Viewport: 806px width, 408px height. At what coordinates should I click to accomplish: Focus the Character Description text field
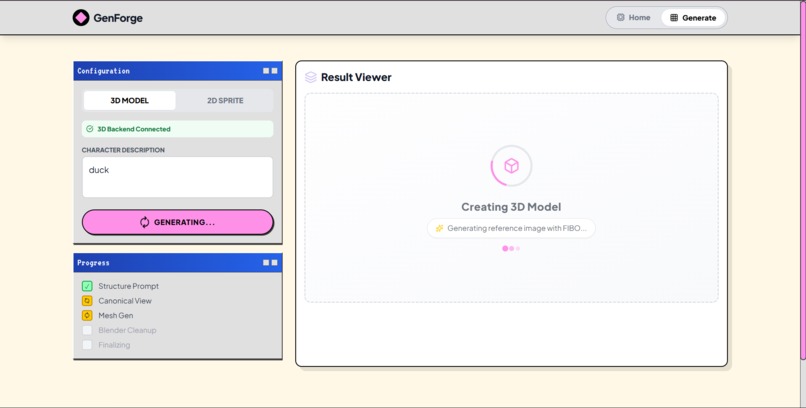(x=177, y=177)
